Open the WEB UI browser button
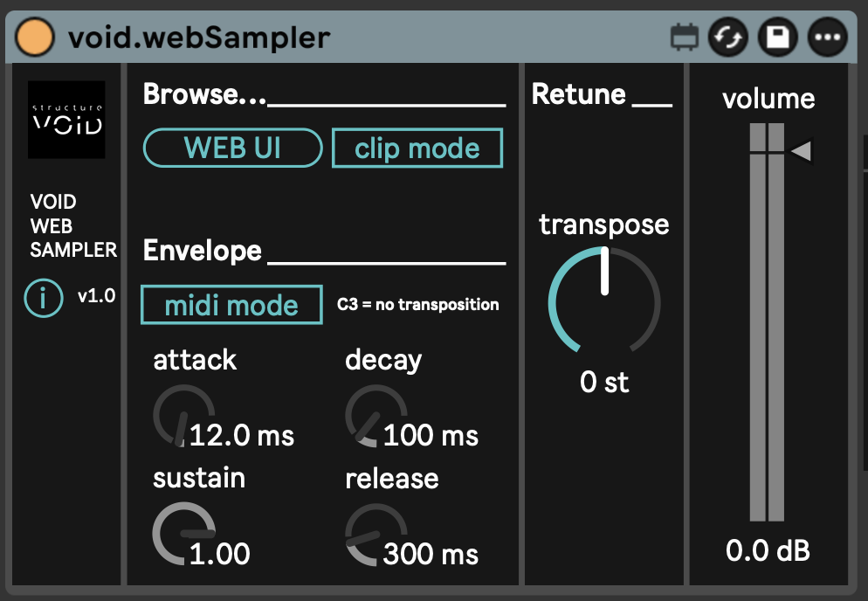Image resolution: width=868 pixels, height=601 pixels. click(x=232, y=149)
